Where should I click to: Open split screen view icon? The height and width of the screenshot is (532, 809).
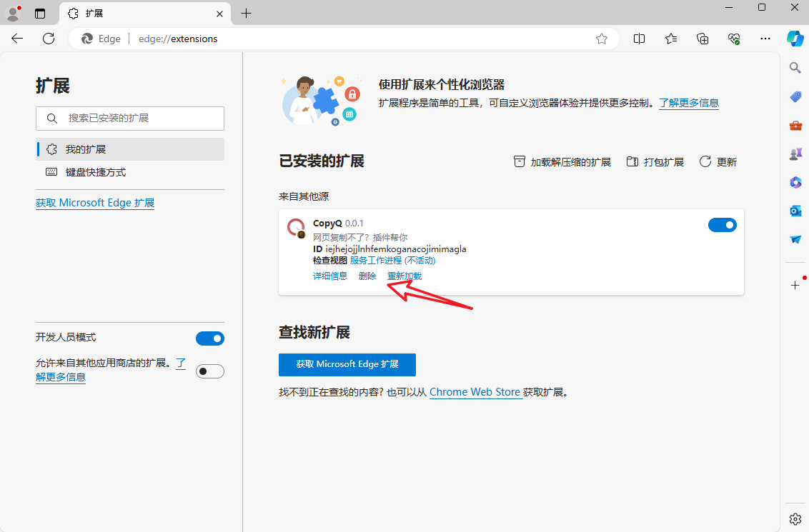pos(639,39)
